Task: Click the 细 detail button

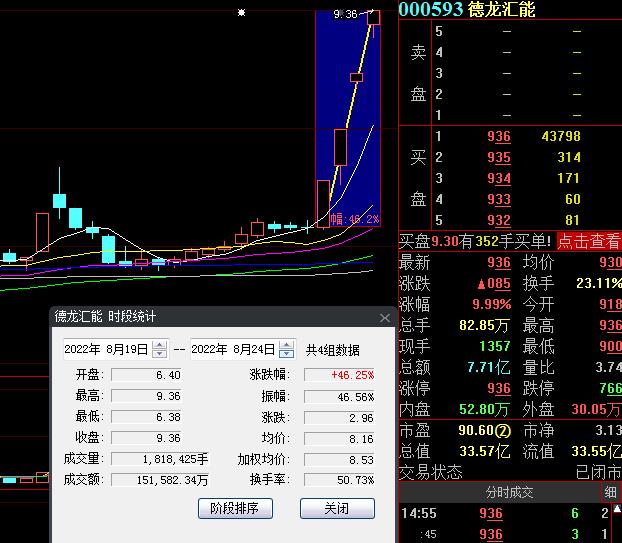Action: pyautogui.click(x=610, y=492)
